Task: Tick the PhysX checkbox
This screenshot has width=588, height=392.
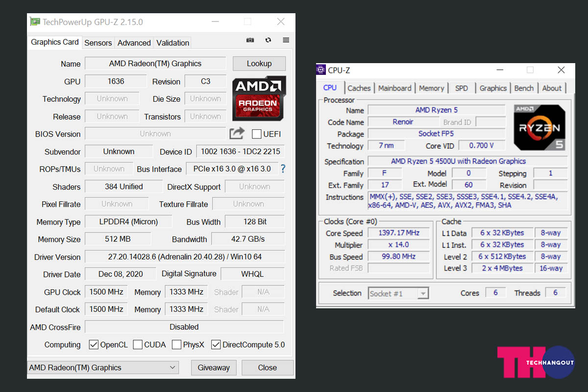Action: [176, 345]
